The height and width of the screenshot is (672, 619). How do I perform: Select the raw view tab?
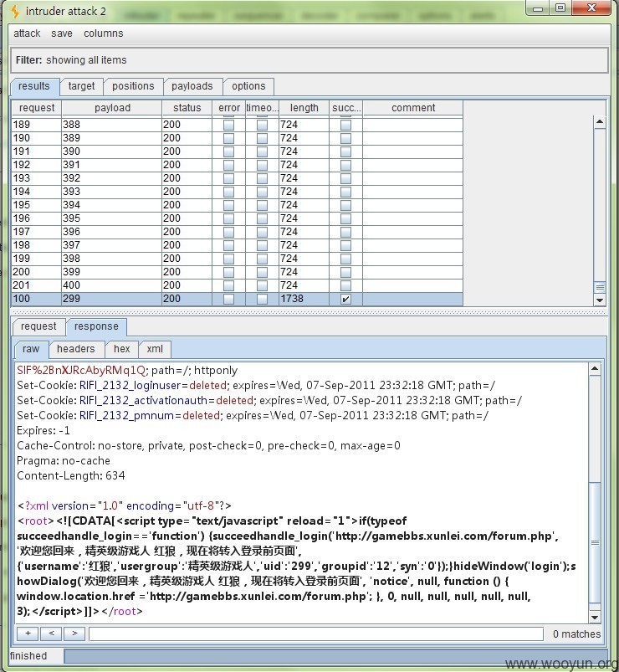(31, 349)
